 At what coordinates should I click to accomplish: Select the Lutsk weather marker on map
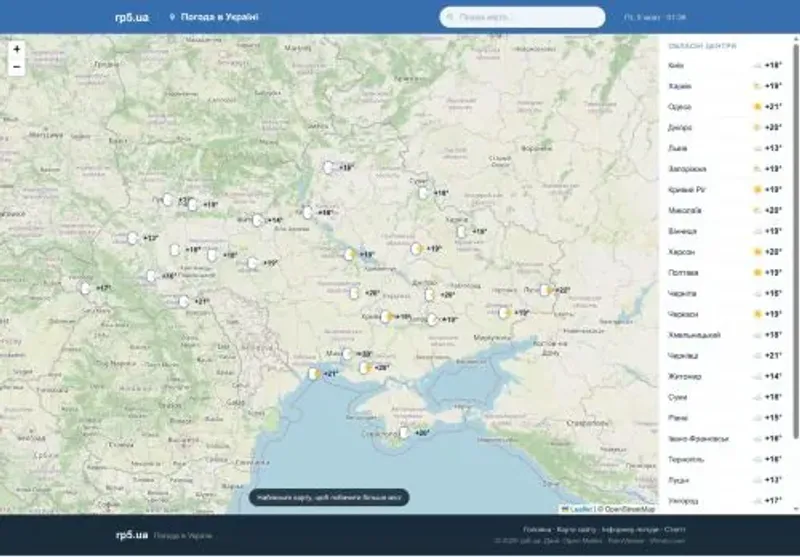click(177, 200)
